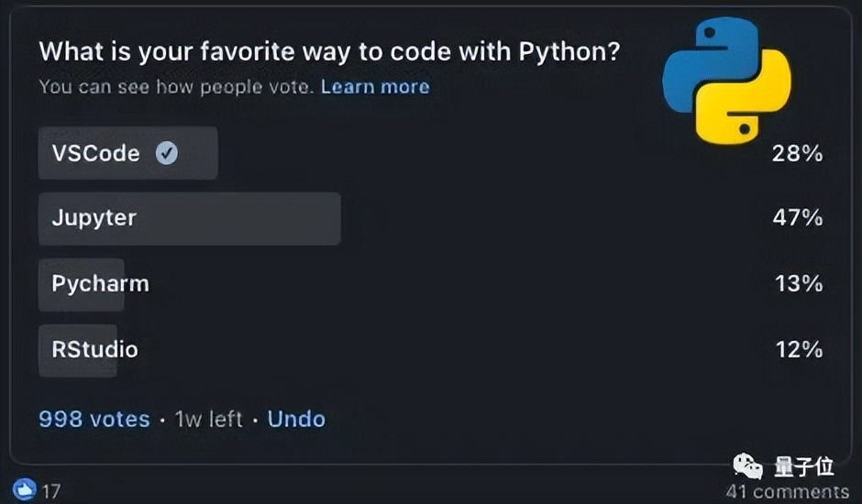
Task: Click the 47% result for Jupyter
Action: click(x=797, y=218)
